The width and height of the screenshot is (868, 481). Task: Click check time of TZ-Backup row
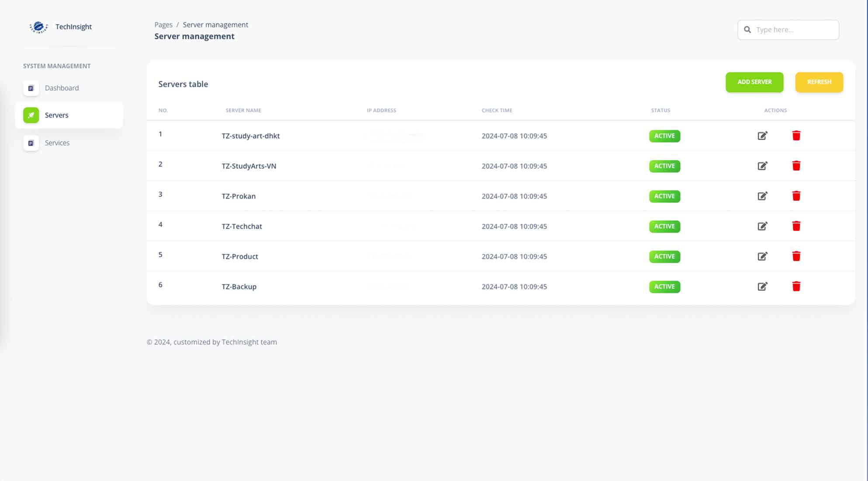pyautogui.click(x=514, y=287)
